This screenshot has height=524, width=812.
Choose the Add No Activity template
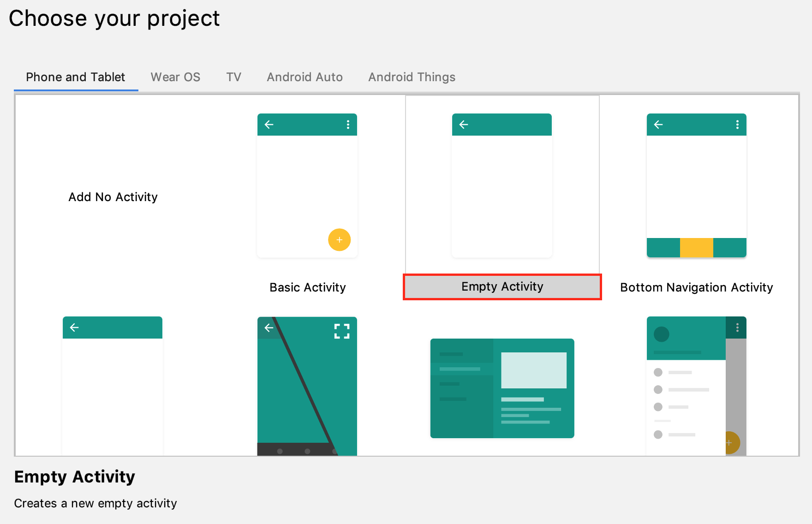[113, 197]
